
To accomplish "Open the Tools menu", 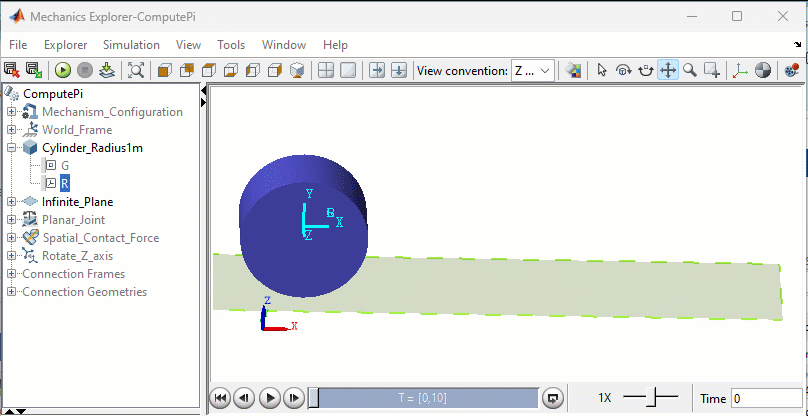I will tap(231, 45).
